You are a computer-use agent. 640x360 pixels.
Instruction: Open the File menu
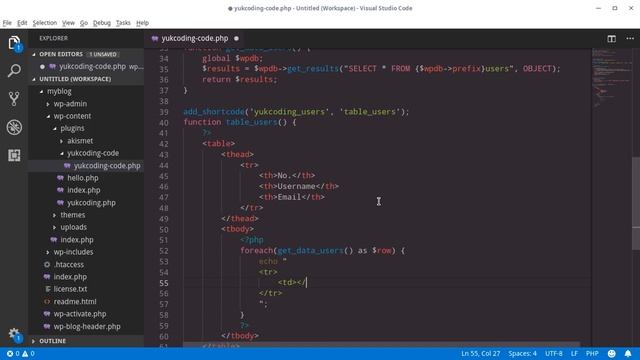(x=7, y=23)
